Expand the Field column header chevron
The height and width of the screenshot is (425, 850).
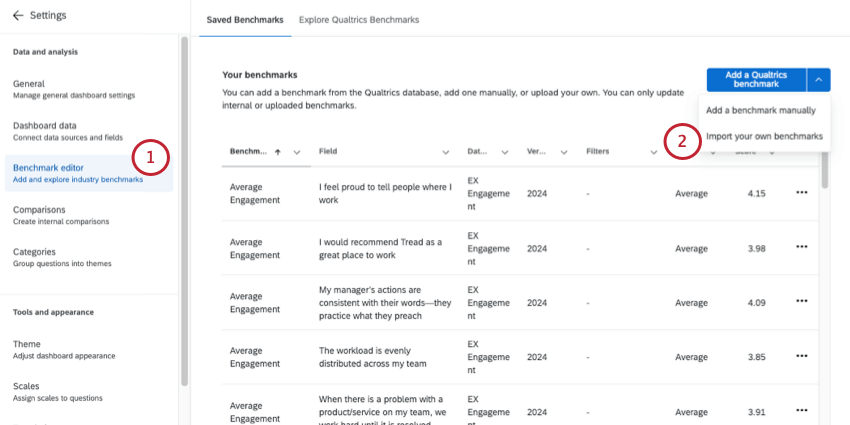(x=446, y=152)
